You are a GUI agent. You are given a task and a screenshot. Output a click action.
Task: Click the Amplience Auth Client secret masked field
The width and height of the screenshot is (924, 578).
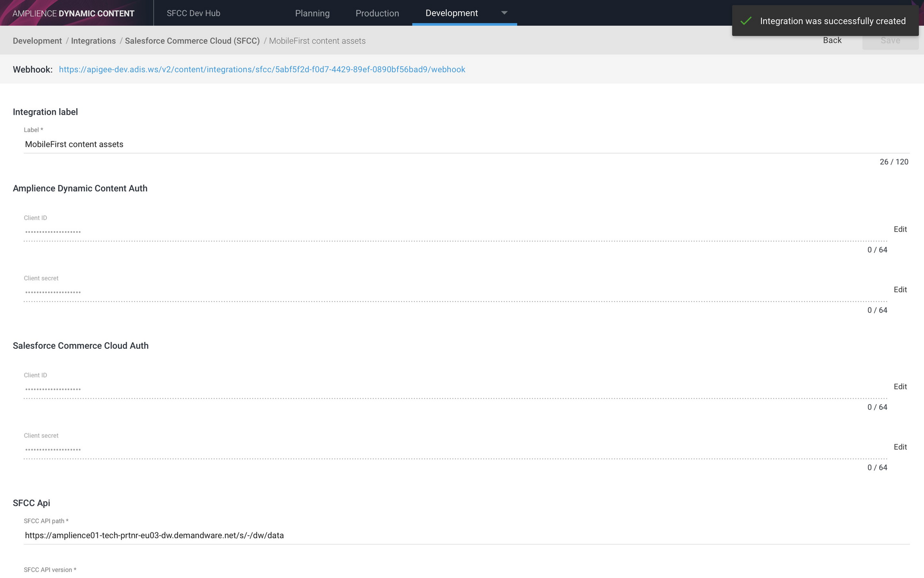455,292
